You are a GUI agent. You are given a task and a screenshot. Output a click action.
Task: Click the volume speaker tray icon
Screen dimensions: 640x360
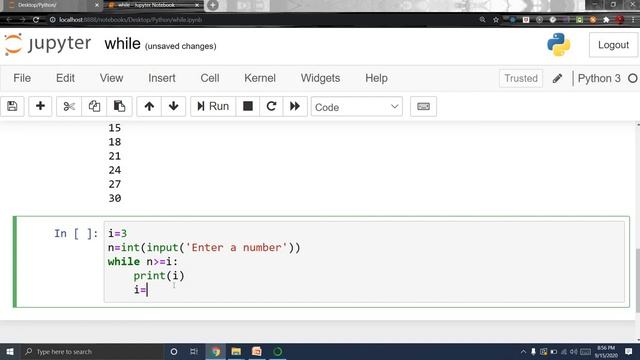(x=574, y=351)
